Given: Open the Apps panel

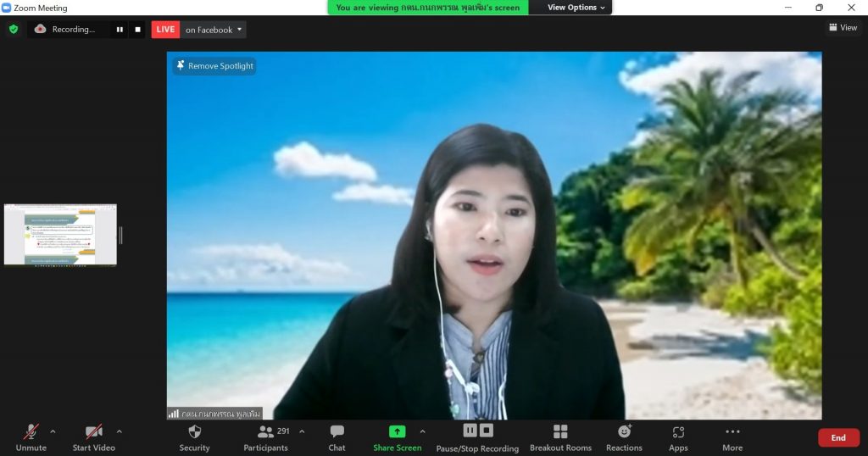Looking at the screenshot, I should [678, 437].
